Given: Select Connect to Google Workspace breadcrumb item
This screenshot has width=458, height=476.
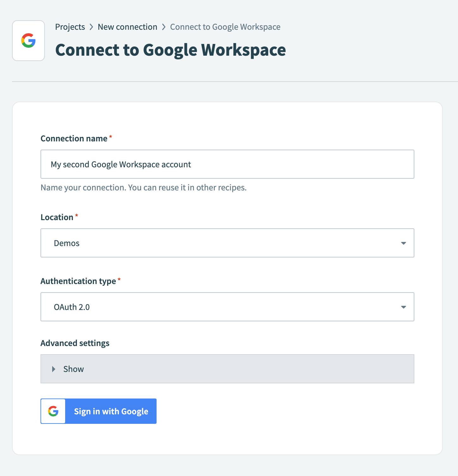Looking at the screenshot, I should pos(225,27).
